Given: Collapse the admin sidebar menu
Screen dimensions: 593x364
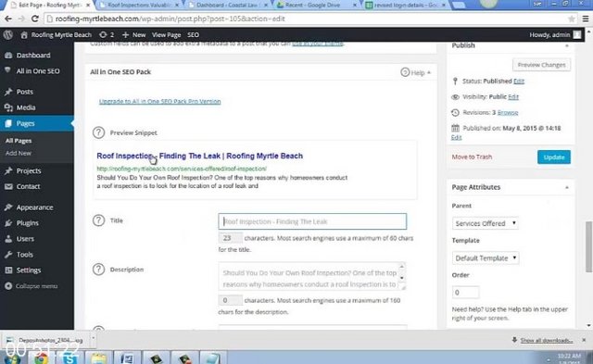Looking at the screenshot, I should (x=31, y=286).
